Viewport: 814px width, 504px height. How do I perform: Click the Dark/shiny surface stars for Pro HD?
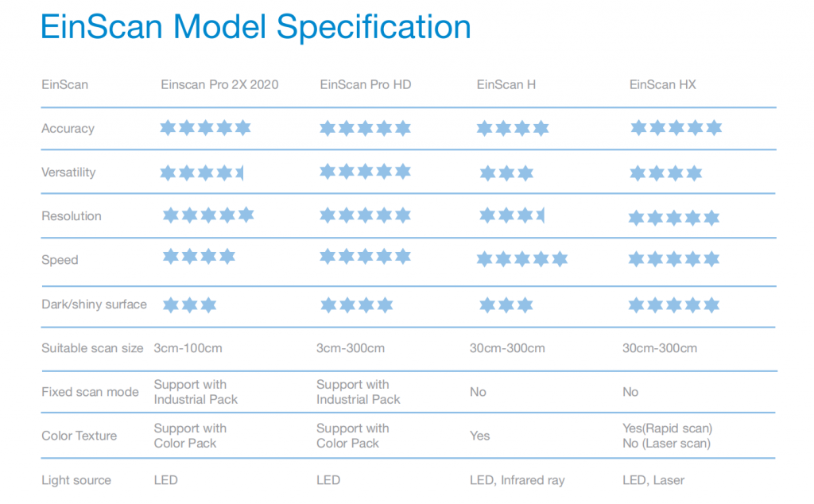[x=357, y=304]
